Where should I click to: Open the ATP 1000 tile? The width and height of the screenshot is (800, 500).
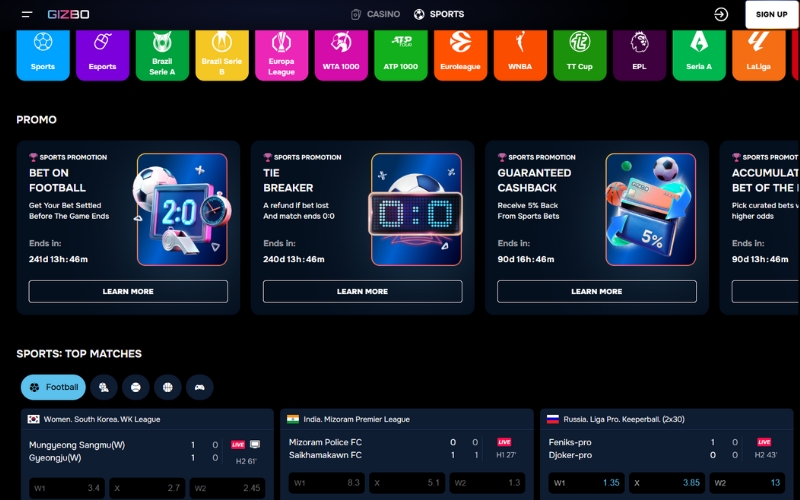pos(401,55)
